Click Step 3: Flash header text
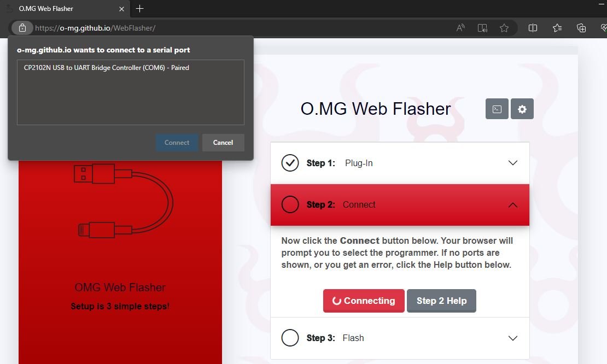Viewport: 607px width, 364px height. click(335, 338)
